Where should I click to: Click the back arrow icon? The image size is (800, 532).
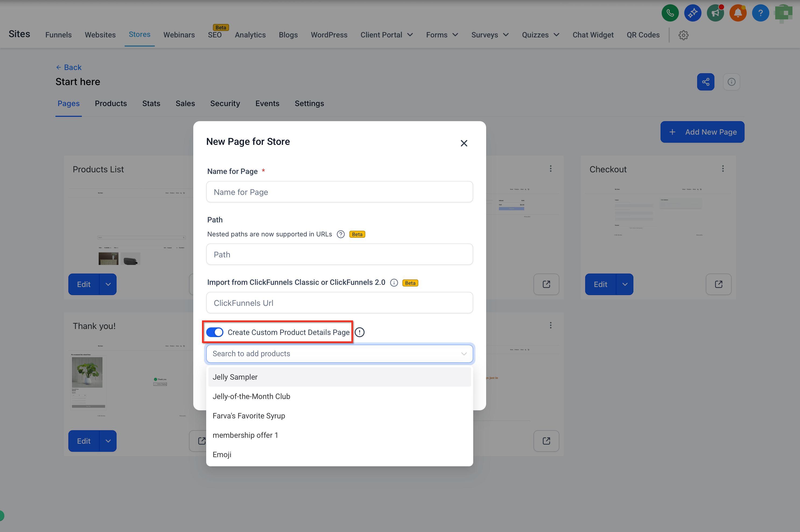pos(58,67)
